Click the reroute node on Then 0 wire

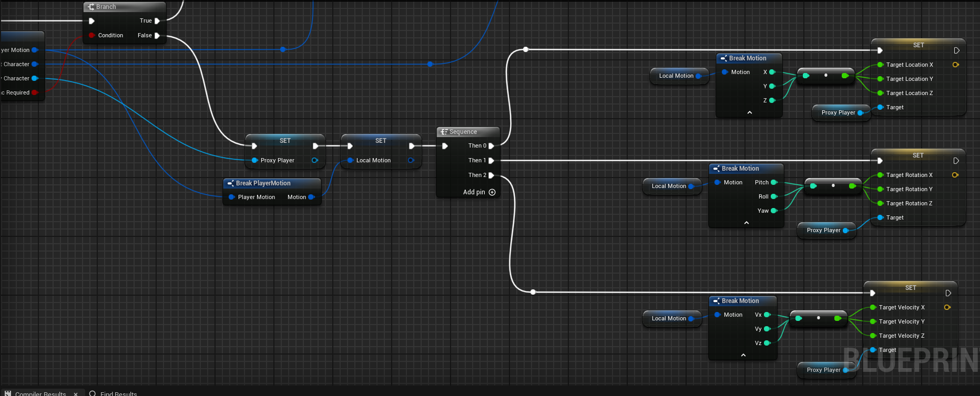click(526, 50)
